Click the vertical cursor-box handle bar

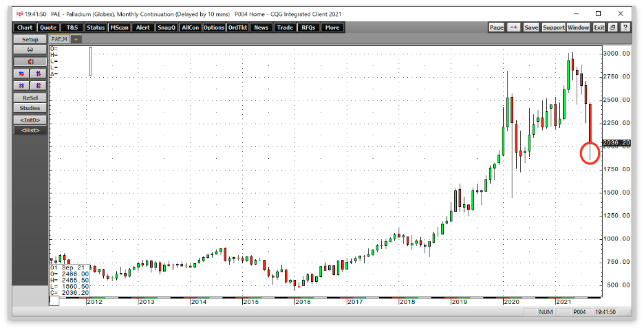pyautogui.click(x=90, y=61)
